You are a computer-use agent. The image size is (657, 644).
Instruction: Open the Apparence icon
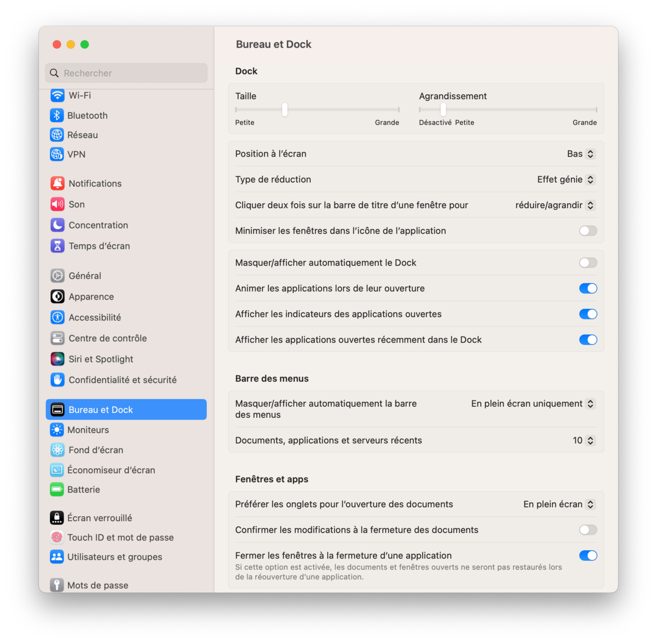click(57, 296)
